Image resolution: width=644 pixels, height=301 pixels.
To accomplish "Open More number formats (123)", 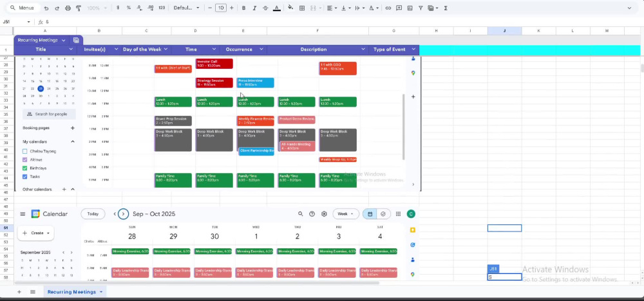I will point(162,8).
